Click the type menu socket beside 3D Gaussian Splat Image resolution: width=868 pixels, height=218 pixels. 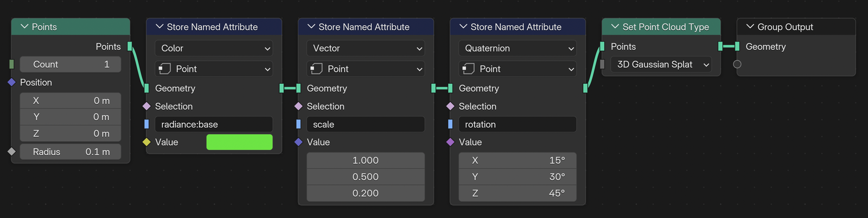602,65
